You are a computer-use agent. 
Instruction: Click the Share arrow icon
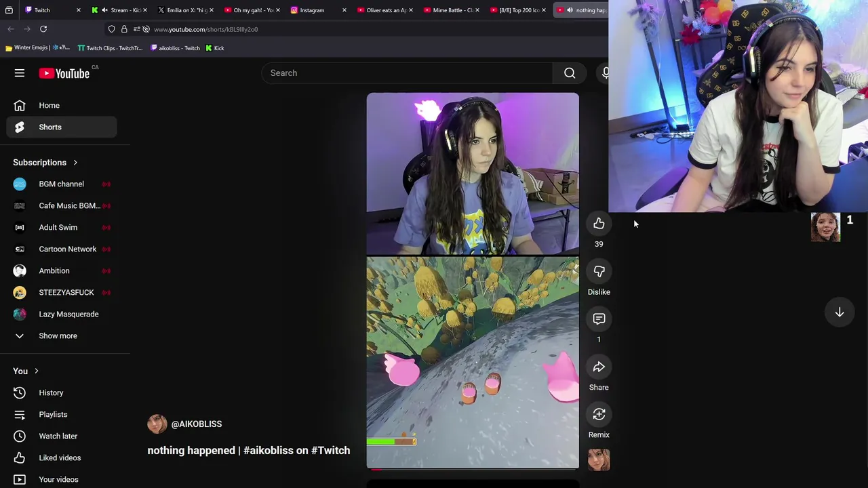pyautogui.click(x=599, y=367)
